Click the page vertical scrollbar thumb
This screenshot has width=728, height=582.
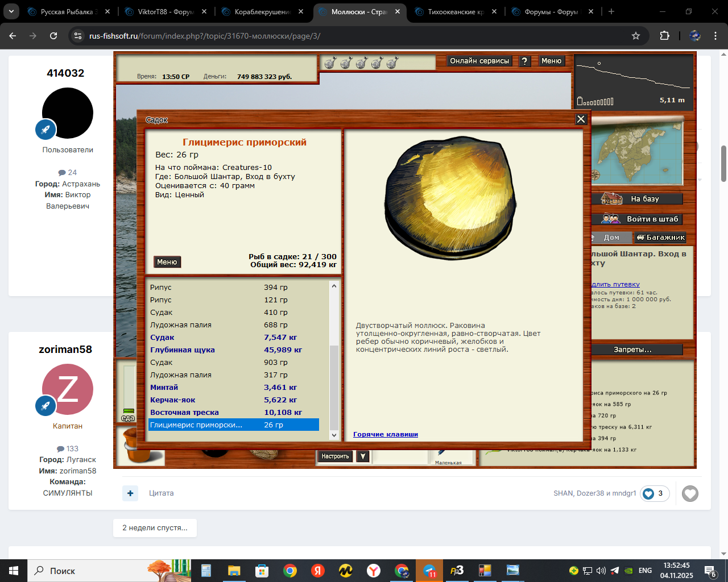723,164
